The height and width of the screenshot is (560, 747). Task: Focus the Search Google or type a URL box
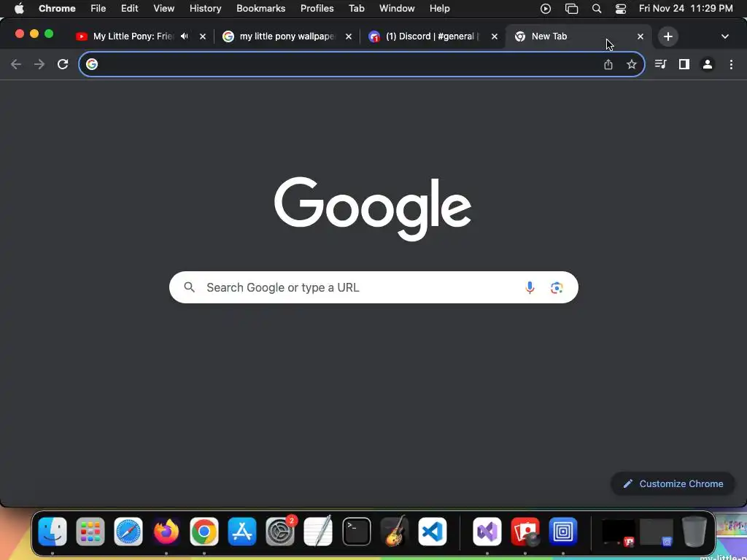click(x=373, y=287)
